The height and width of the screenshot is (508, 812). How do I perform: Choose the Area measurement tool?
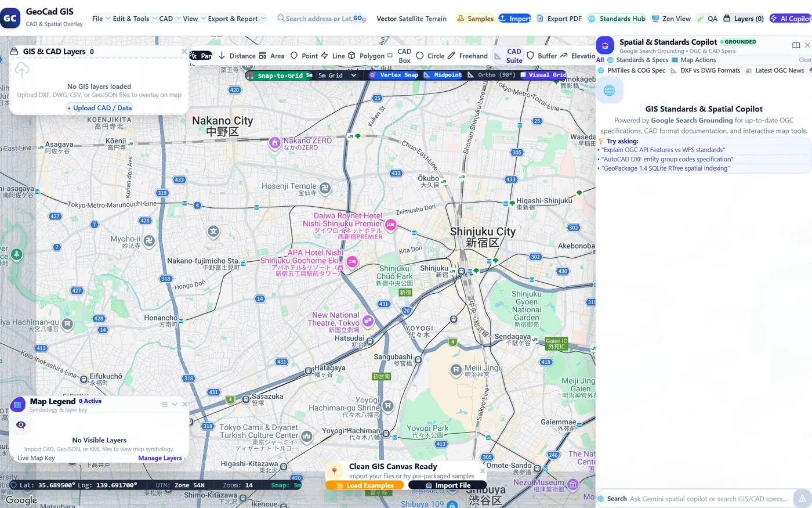pos(271,56)
